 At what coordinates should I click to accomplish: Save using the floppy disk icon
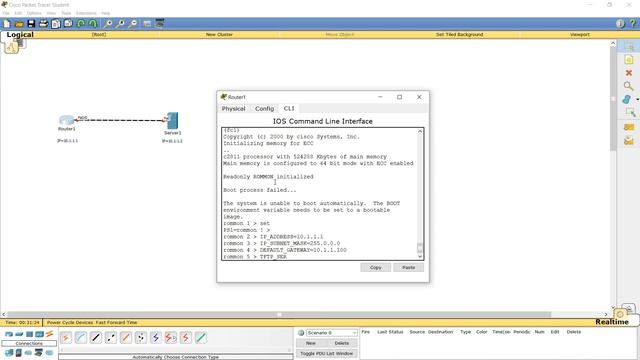pos(31,24)
